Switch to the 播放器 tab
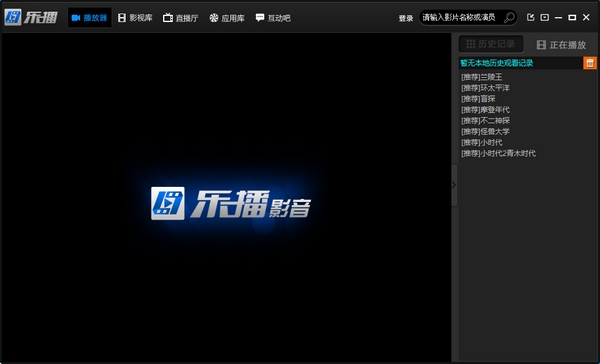 (90, 18)
